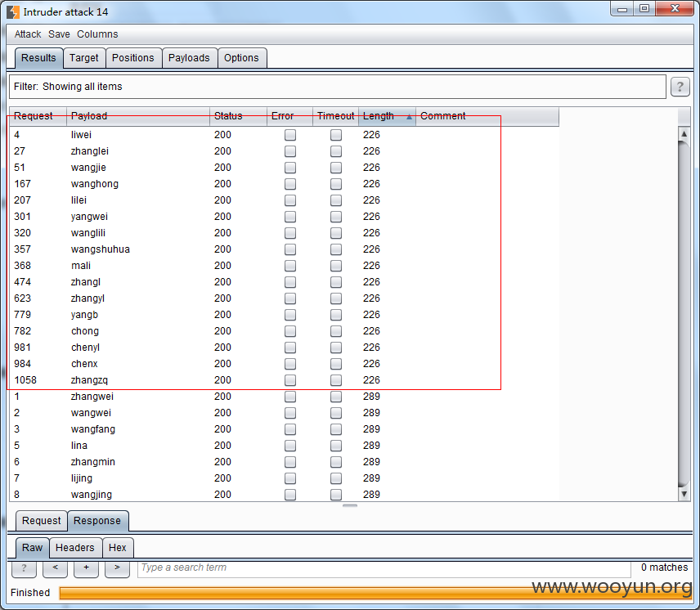Select the row with payload wangfang
The width and height of the screenshot is (700, 610).
click(284, 429)
